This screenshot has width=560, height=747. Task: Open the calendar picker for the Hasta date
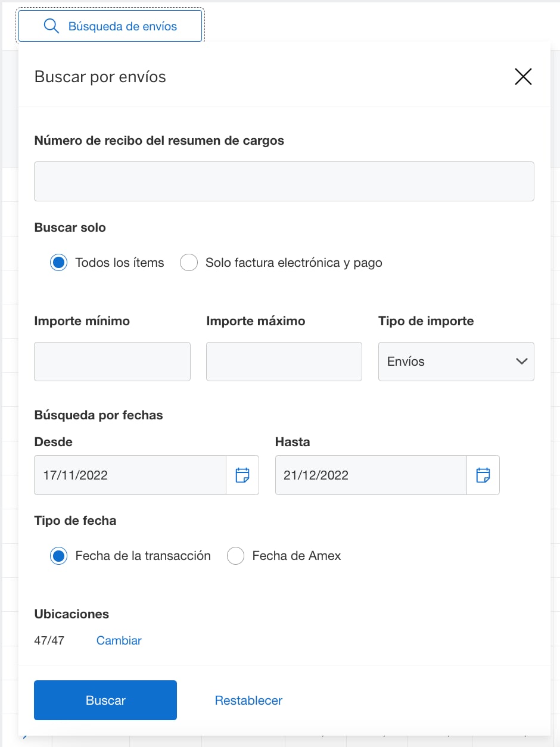(484, 475)
